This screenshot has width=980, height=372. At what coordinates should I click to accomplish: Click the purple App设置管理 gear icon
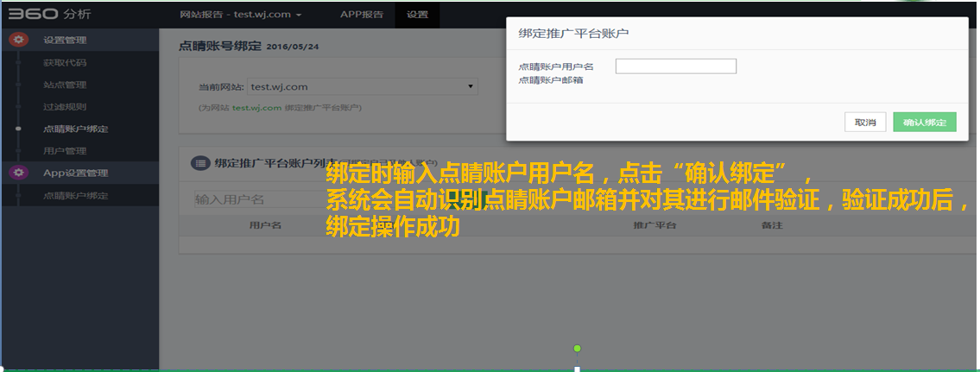coord(19,173)
